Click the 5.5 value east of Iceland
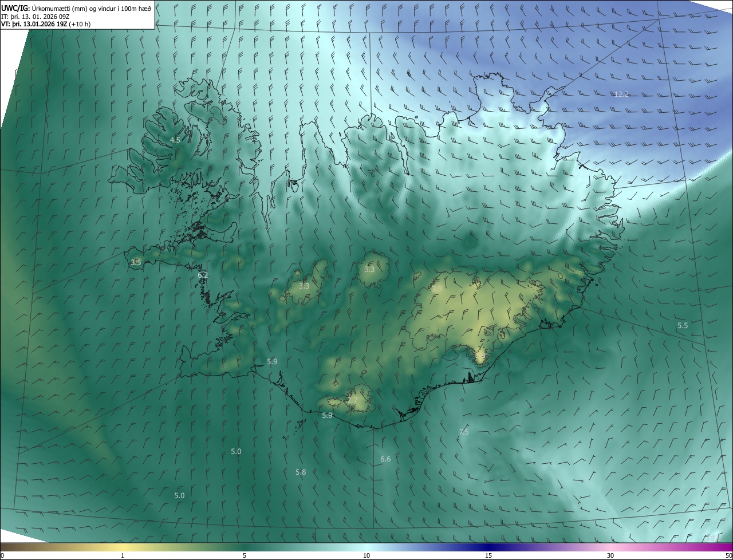733x560 pixels. click(683, 325)
